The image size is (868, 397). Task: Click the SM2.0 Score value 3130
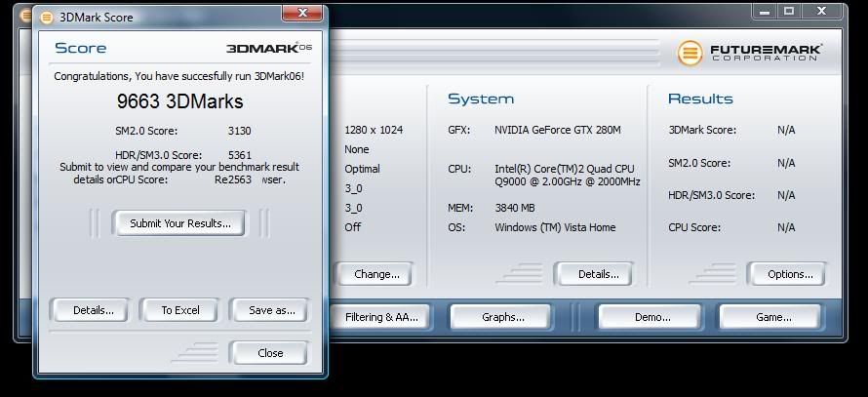pos(239,132)
